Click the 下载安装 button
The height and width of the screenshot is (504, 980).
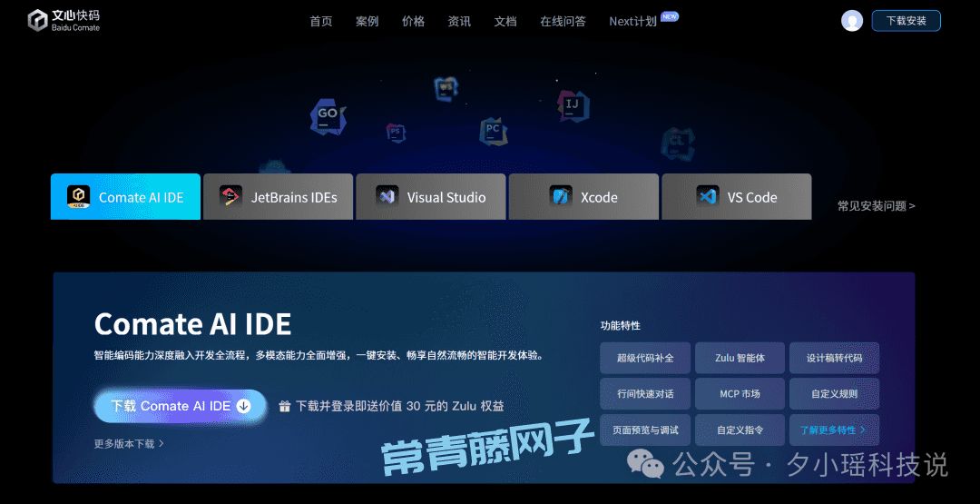[906, 21]
